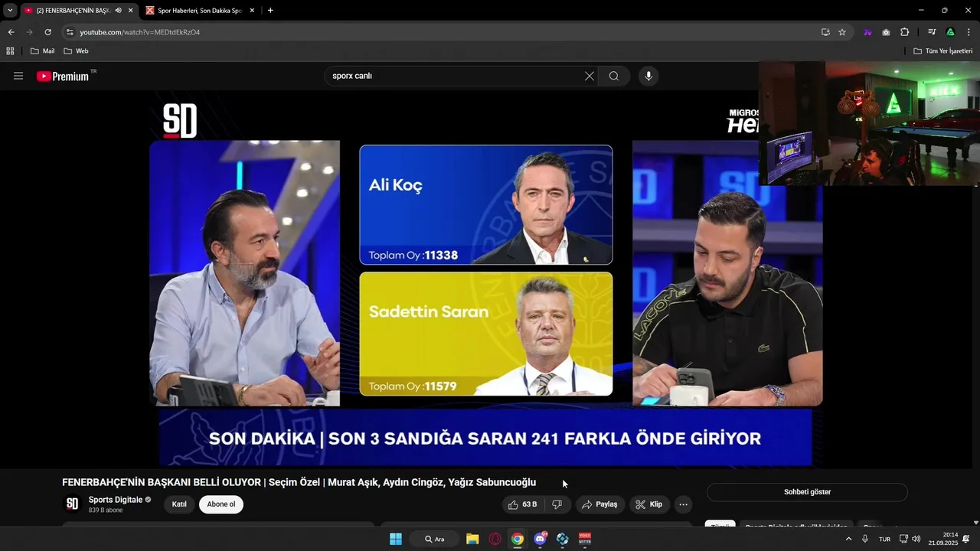Open the purple 7TV extension icon
Viewport: 980px width, 551px height.
click(867, 32)
